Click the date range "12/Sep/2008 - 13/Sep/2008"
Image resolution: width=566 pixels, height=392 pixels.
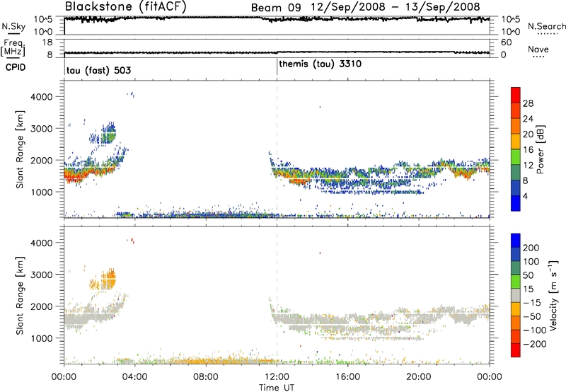pos(395,7)
